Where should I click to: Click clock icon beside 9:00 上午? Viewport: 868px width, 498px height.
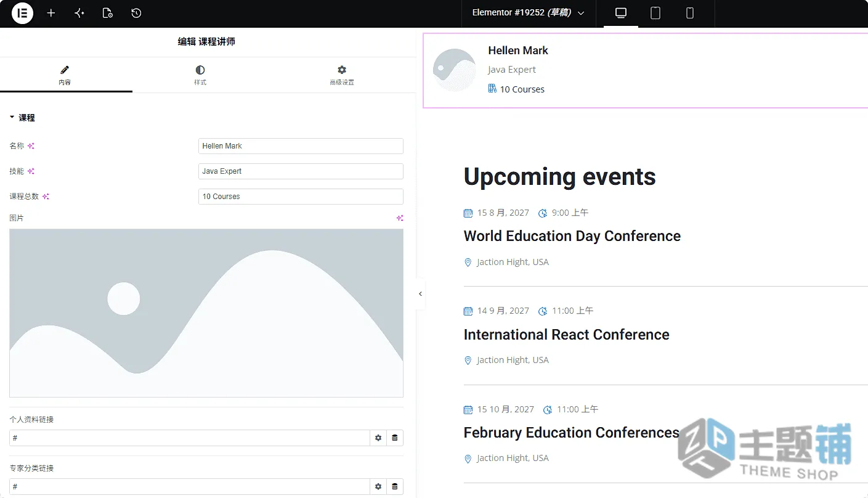[543, 213]
